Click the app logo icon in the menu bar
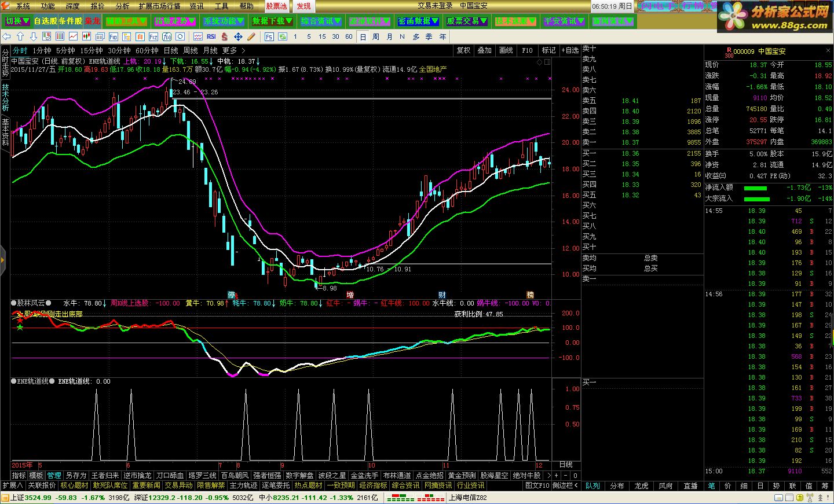This screenshot has height=504, width=834. (x=6, y=6)
